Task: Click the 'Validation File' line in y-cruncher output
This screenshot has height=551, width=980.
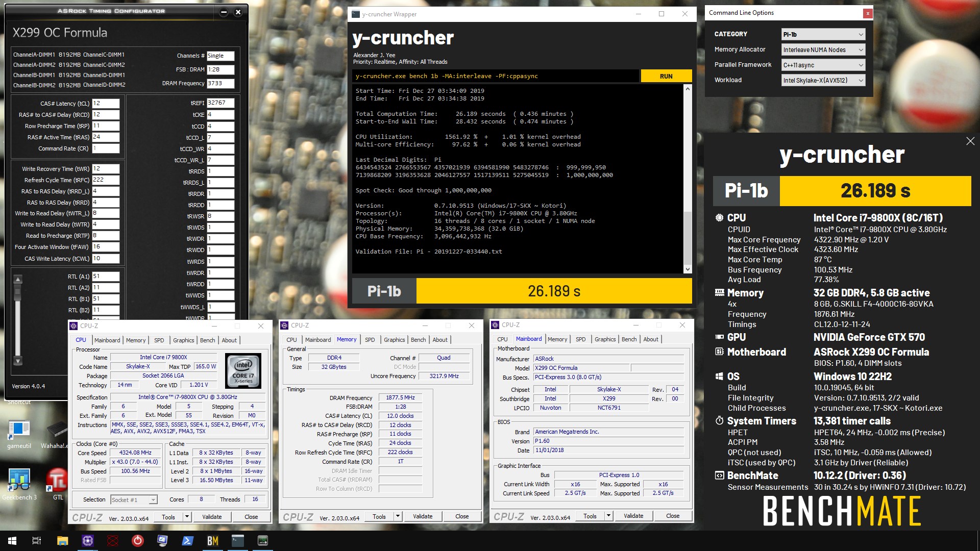Action: coord(429,252)
